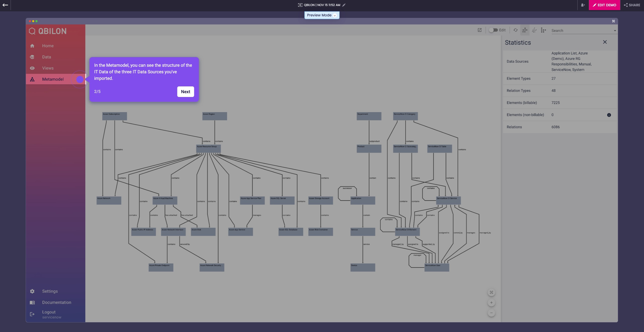Click the info icon beside Elements (non-billable)

point(609,115)
